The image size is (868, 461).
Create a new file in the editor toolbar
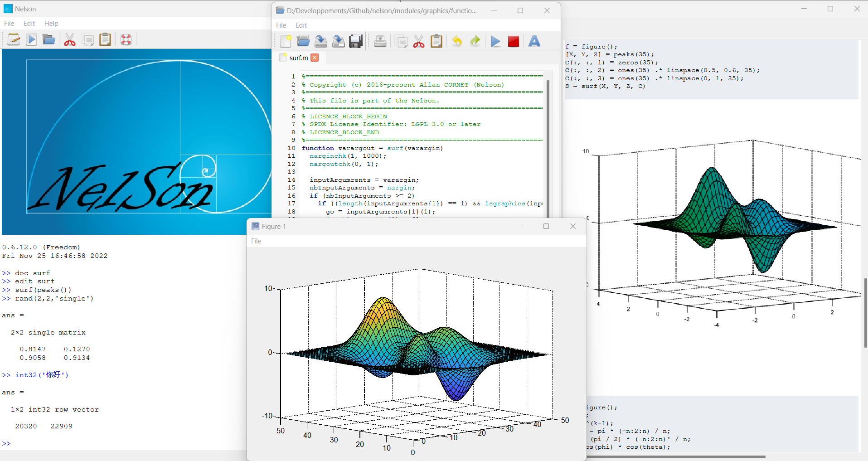pos(286,41)
